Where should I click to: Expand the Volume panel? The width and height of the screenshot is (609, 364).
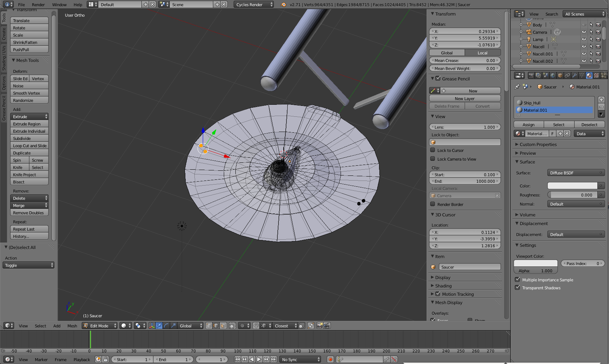tap(527, 215)
